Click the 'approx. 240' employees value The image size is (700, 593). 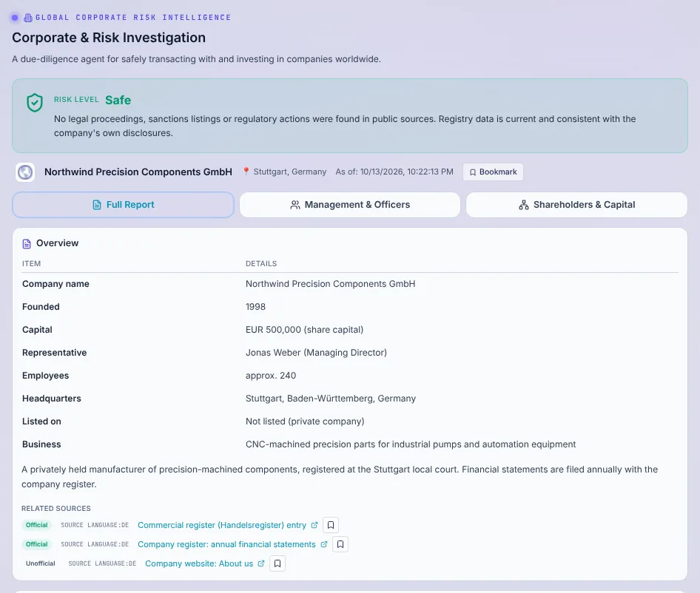pyautogui.click(x=271, y=376)
